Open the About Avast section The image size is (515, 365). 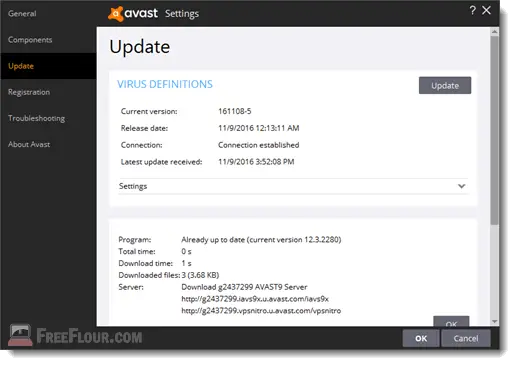point(29,144)
